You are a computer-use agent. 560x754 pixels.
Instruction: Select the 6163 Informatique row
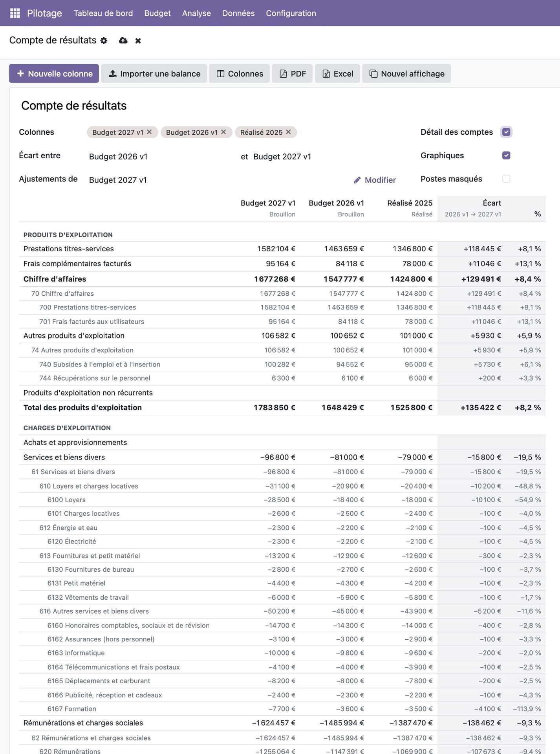[282, 653]
